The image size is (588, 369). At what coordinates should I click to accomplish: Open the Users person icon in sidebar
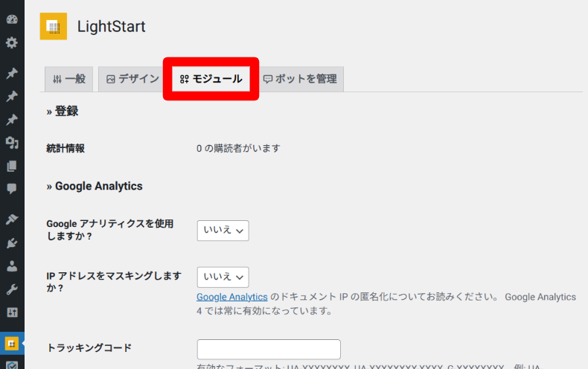(12, 266)
